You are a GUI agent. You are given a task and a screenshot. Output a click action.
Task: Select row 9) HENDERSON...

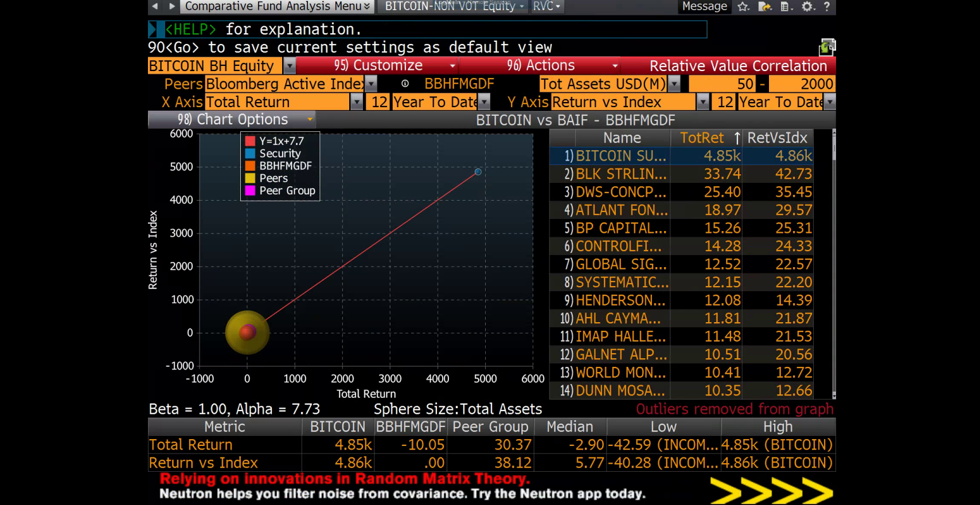pyautogui.click(x=681, y=300)
